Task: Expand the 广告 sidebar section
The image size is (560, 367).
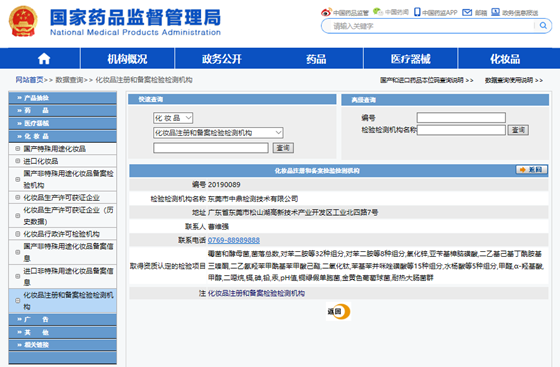Action: pyautogui.click(x=62, y=320)
